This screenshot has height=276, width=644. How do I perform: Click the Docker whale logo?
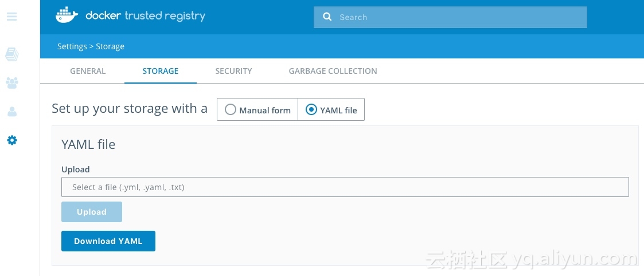click(x=67, y=15)
